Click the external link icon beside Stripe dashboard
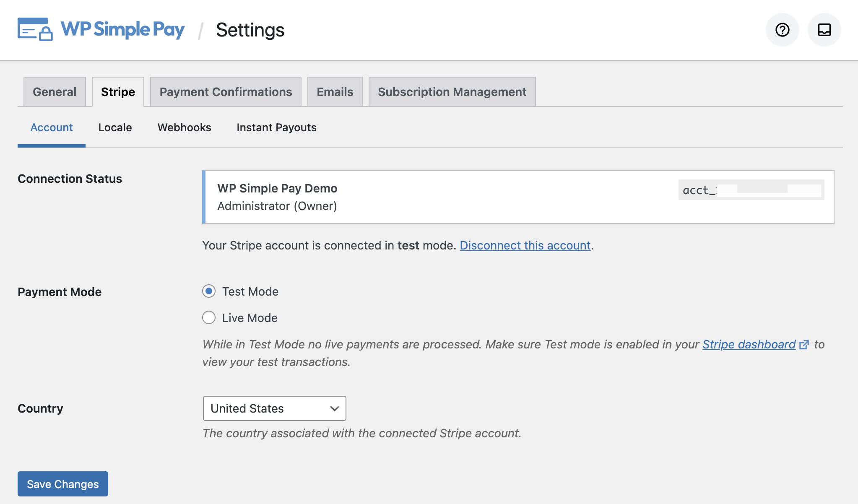Image resolution: width=858 pixels, height=504 pixels. pyautogui.click(x=804, y=345)
